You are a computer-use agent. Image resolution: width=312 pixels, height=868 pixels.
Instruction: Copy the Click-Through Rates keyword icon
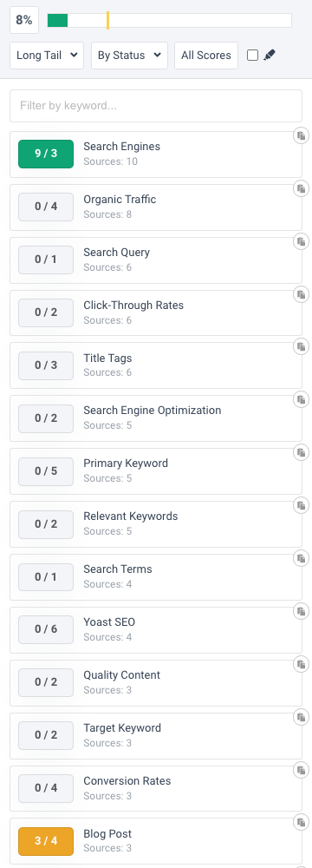coord(301,294)
